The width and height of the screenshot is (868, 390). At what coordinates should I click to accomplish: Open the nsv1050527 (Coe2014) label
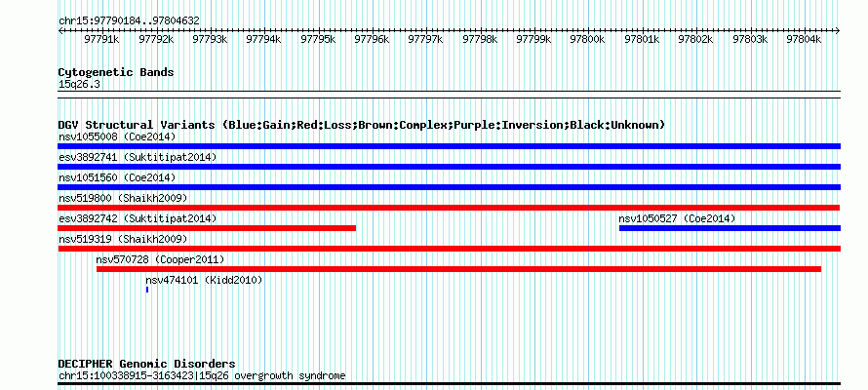tap(677, 218)
